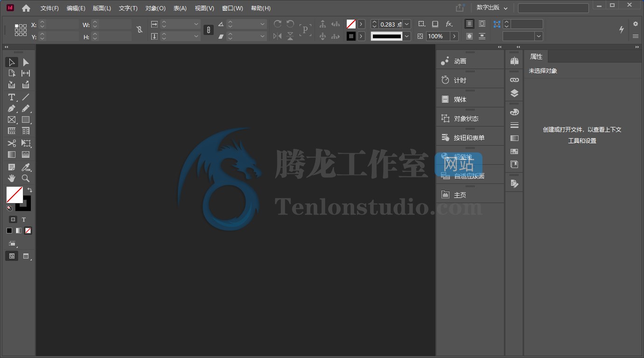Select a reference point on the grid
The image size is (644, 358).
click(x=21, y=30)
